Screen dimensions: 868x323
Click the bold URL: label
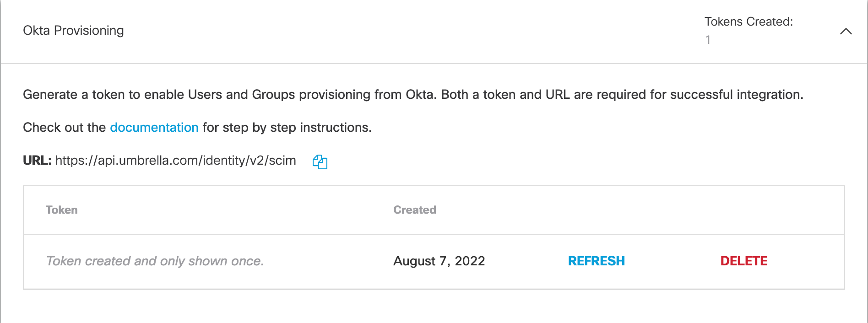[37, 161]
